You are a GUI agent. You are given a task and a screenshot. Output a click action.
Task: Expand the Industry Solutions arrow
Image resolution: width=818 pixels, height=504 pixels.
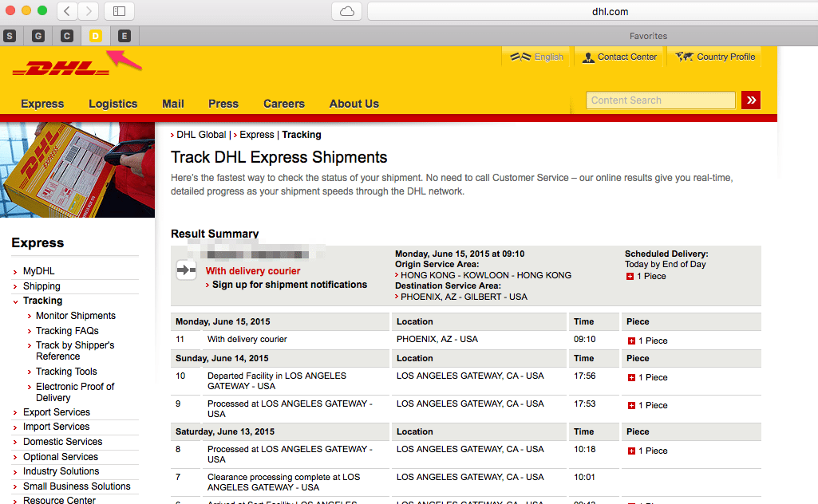(x=15, y=472)
